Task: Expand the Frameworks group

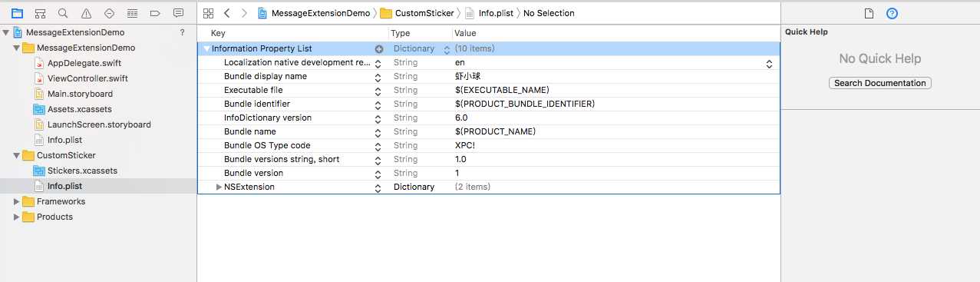Action: click(x=17, y=201)
